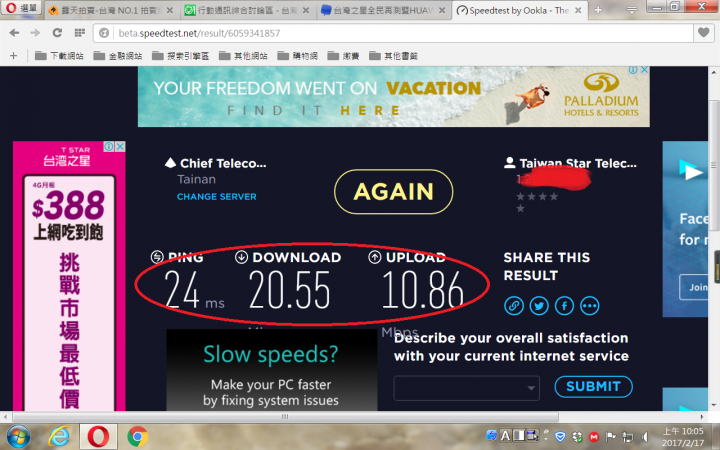Open the tab list menu icon

pos(632,10)
